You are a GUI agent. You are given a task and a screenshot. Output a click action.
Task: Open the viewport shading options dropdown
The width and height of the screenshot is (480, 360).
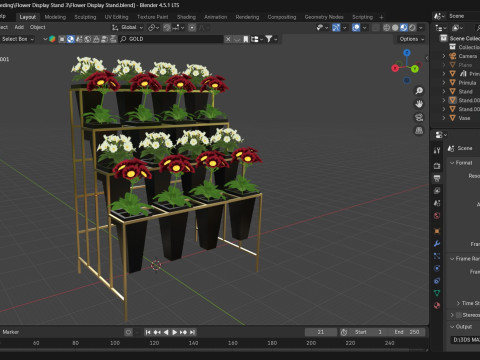421,28
